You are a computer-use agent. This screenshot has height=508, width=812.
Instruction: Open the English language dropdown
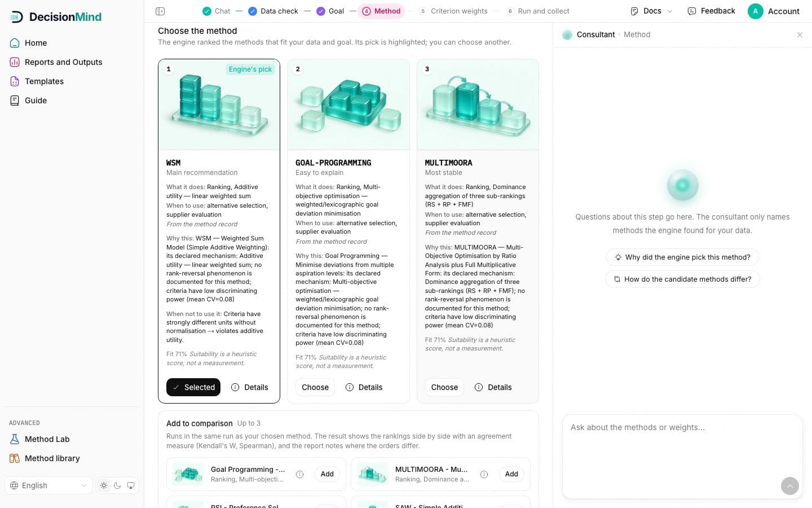48,485
